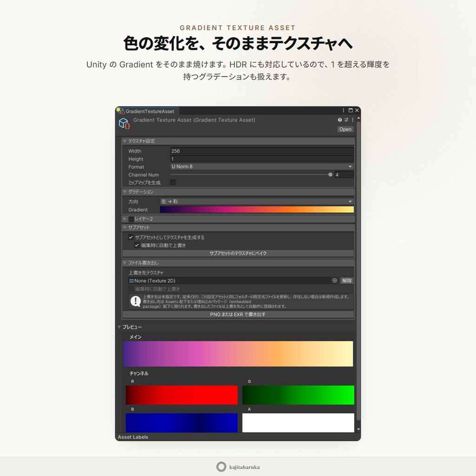Click the object picker circle for Texture 2D
Image resolution: width=476 pixels, height=476 pixels.
pyautogui.click(x=335, y=280)
